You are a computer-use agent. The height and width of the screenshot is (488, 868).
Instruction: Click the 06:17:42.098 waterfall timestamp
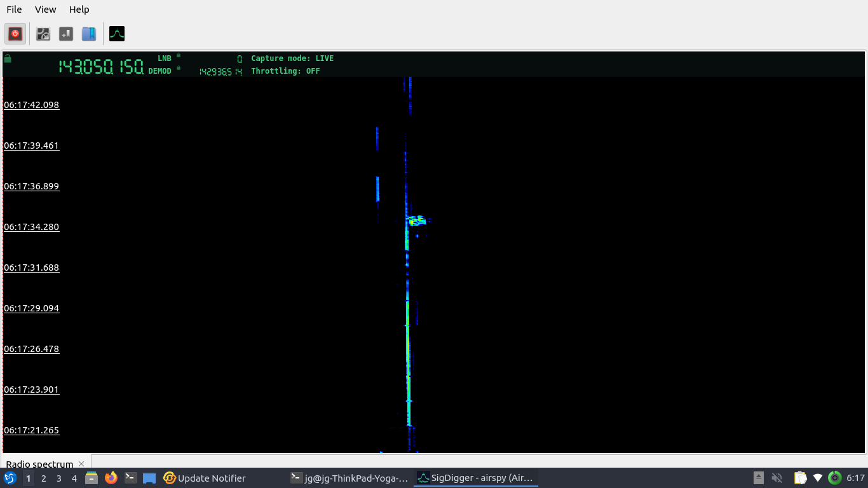point(31,105)
